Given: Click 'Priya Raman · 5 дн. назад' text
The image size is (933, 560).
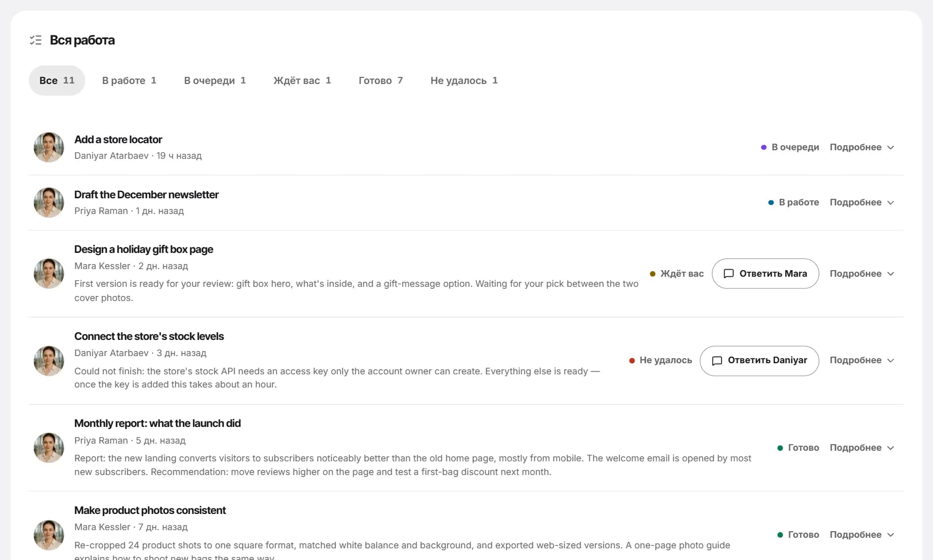Looking at the screenshot, I should 130,441.
